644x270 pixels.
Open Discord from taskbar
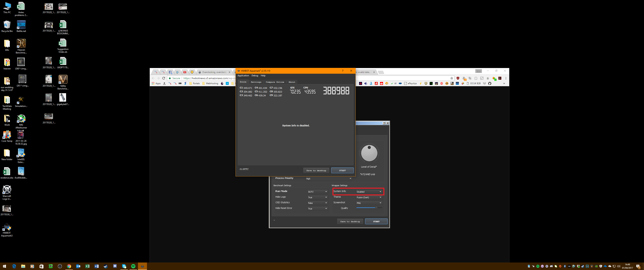pyautogui.click(x=115, y=266)
